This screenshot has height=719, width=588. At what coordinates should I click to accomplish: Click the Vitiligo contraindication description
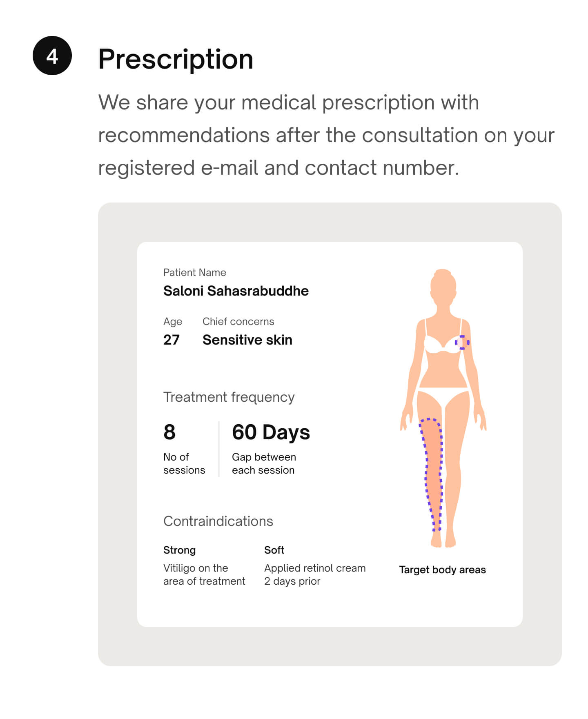[204, 574]
